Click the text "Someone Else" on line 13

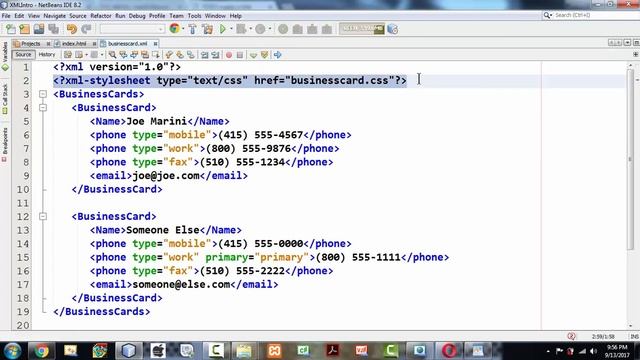(162, 230)
